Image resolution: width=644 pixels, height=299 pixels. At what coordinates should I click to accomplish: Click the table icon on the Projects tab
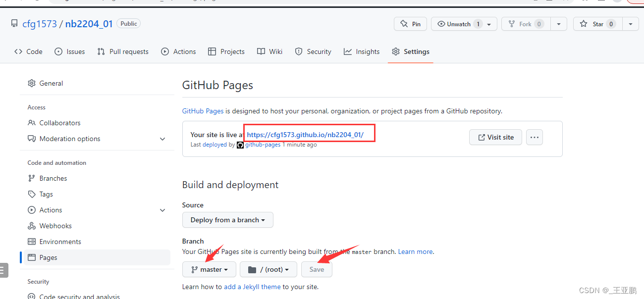[212, 51]
